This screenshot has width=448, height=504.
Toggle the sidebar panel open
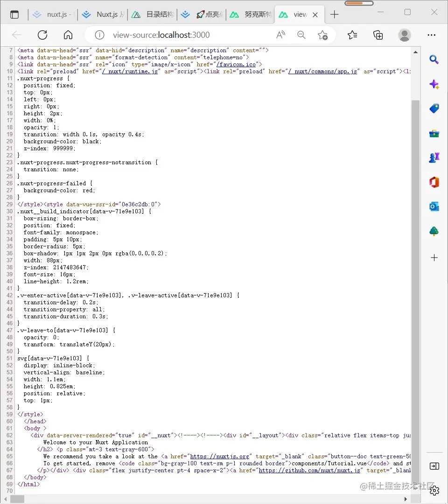click(434, 466)
